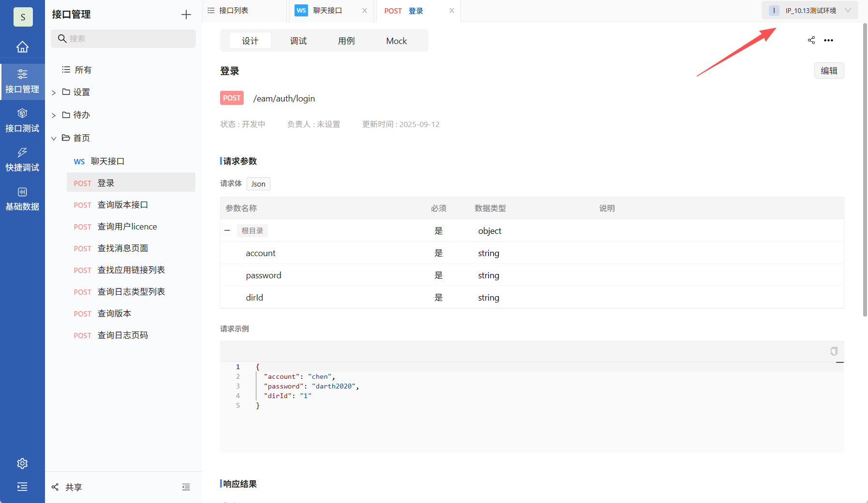Click the 说明 column header
The width and height of the screenshot is (868, 503).
[607, 208]
